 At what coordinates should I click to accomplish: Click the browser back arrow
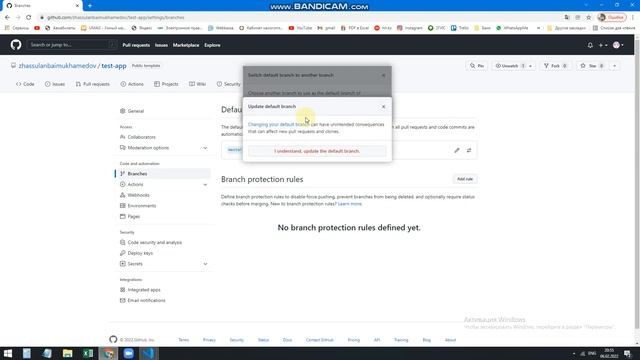pyautogui.click(x=7, y=18)
